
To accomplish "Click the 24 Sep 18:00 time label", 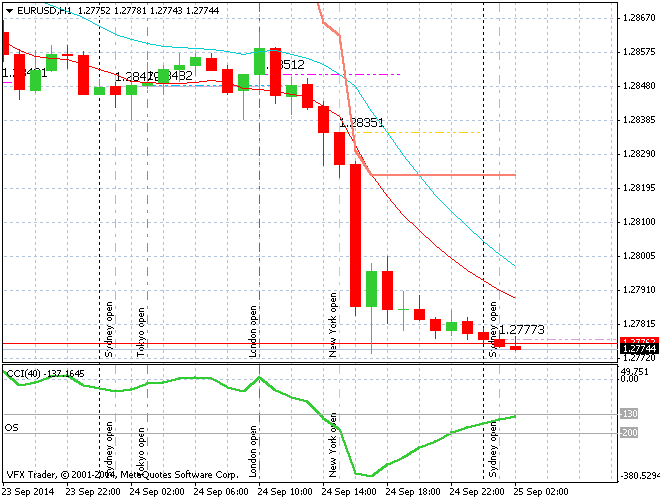I will coord(413,492).
